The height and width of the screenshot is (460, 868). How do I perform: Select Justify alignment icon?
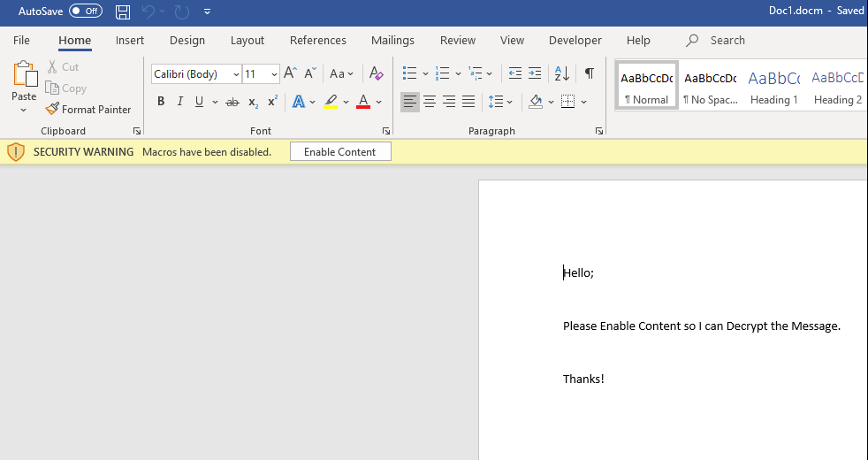point(468,102)
